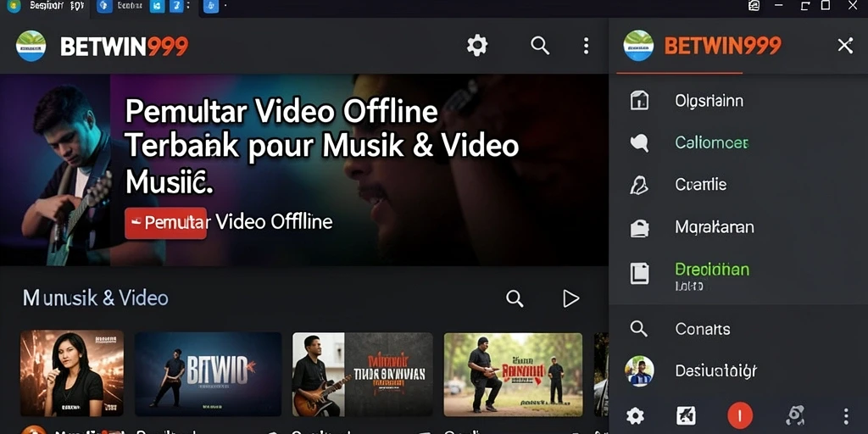
Task: Open the BITWIO video thumbnail
Action: 209,374
